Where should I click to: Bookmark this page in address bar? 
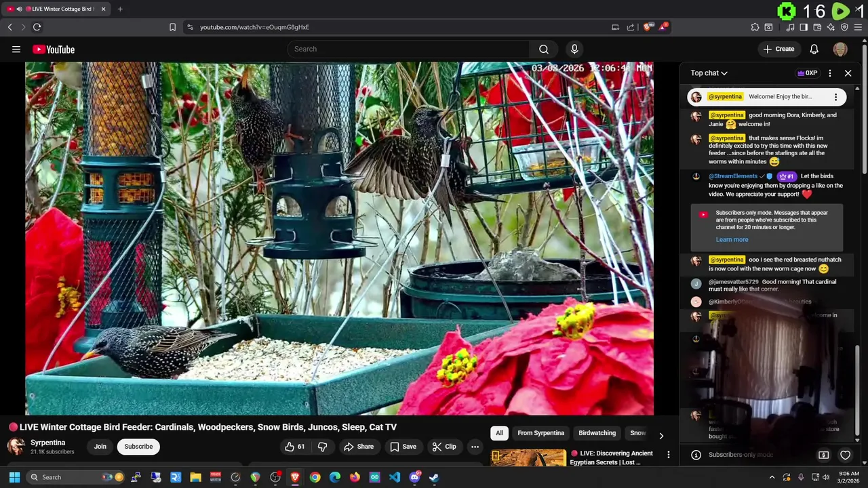coord(172,27)
